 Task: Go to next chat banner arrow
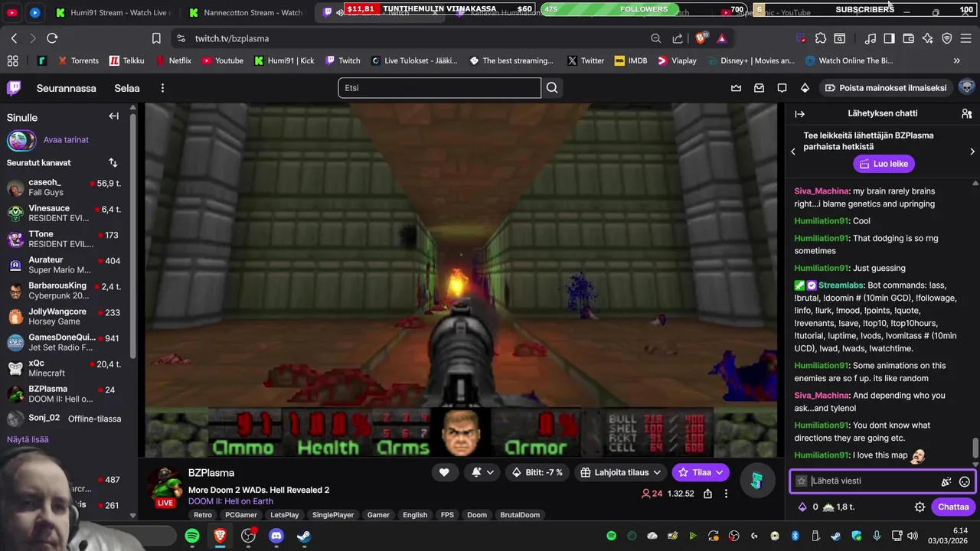click(972, 152)
